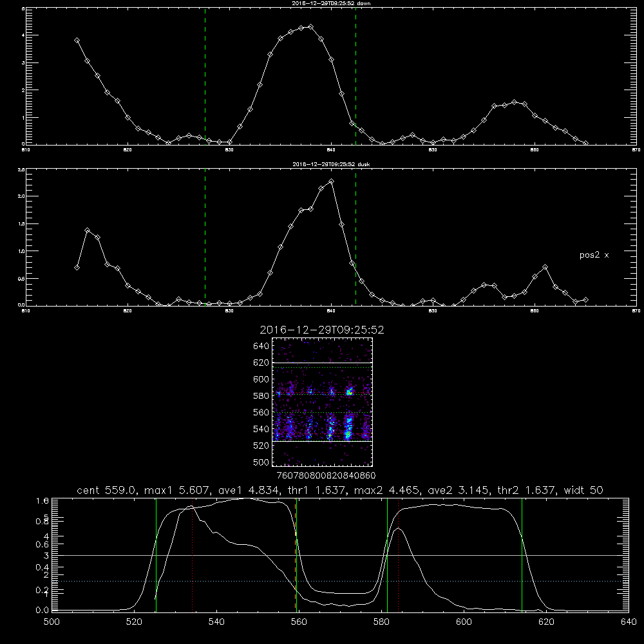
Task: Click the spectral image y-axis label 580
Action: pos(261,396)
